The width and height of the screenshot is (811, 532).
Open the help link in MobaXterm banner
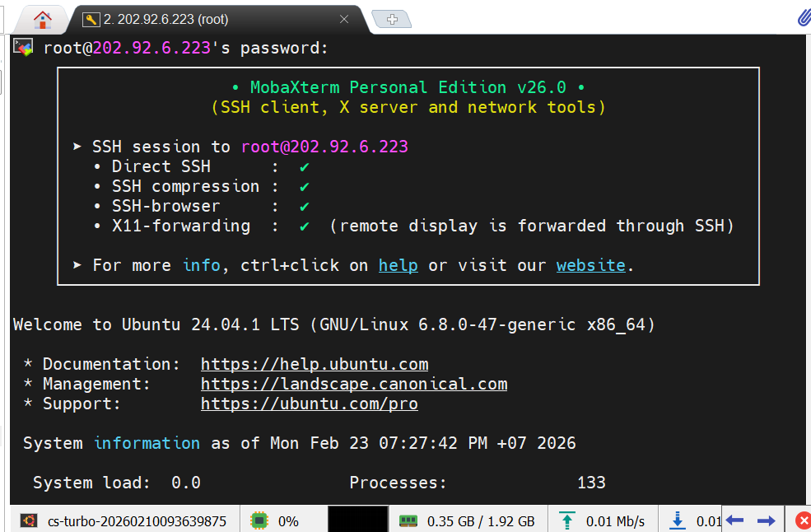398,265
